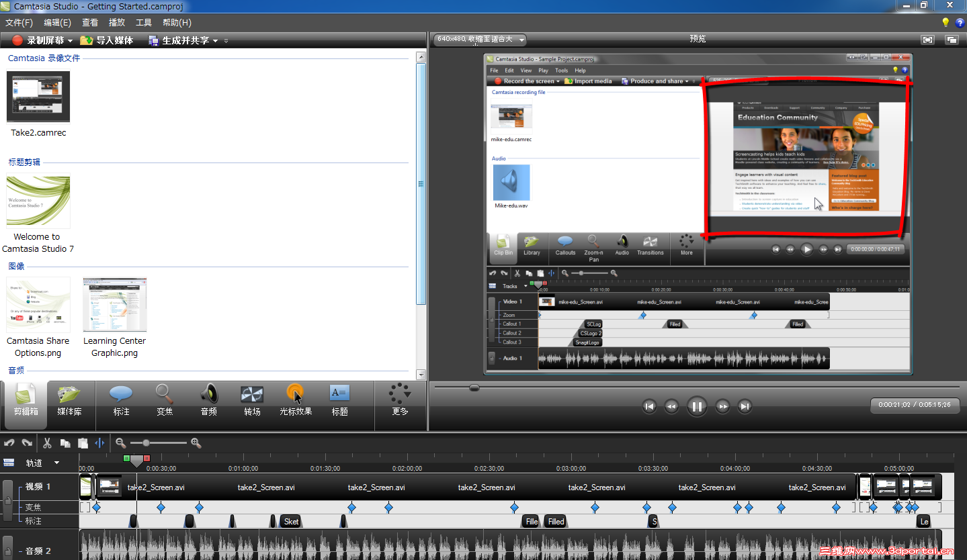Click the 生成并共享 produce and share button
The height and width of the screenshot is (560, 967).
(179, 40)
